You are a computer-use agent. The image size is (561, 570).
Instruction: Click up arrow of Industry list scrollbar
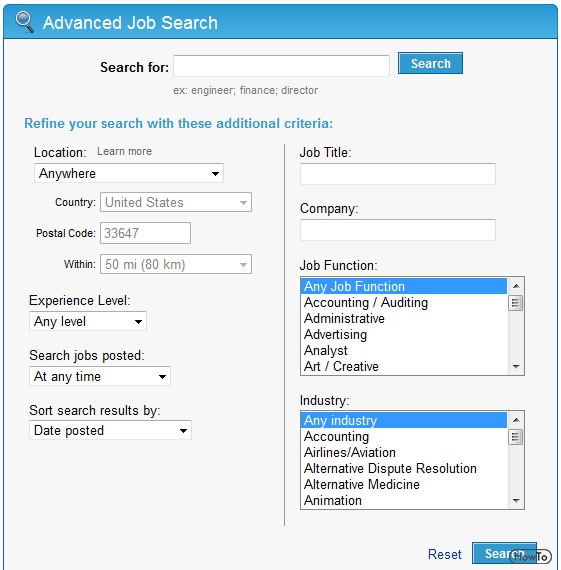click(516, 420)
